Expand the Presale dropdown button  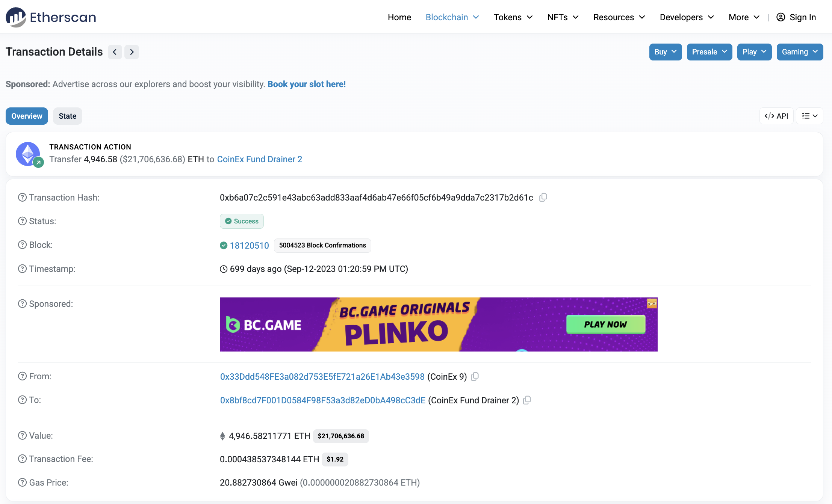[709, 52]
